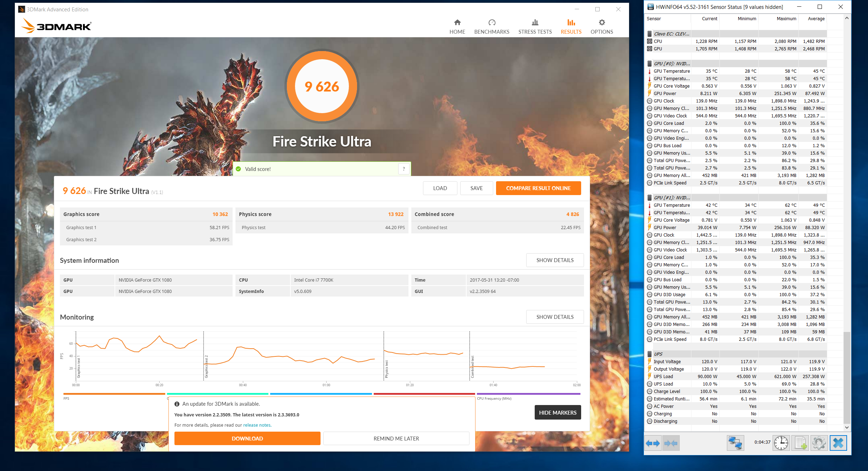Viewport: 868px width, 471px height.
Task: Open HWiNFO sensor settings gear icon
Action: click(x=819, y=443)
